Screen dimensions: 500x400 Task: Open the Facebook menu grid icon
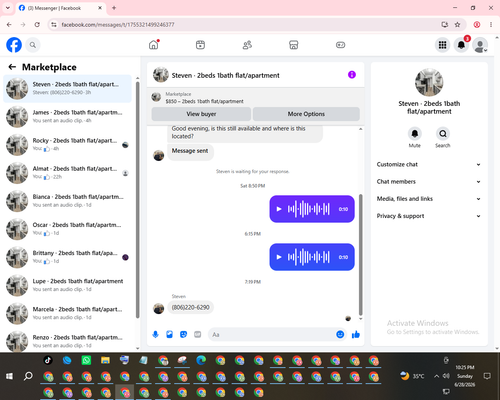442,45
